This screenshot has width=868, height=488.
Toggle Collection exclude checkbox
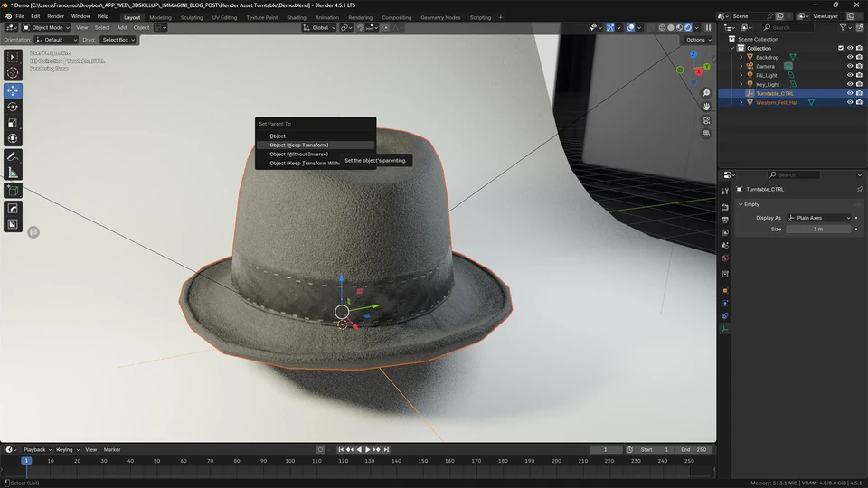[841, 48]
